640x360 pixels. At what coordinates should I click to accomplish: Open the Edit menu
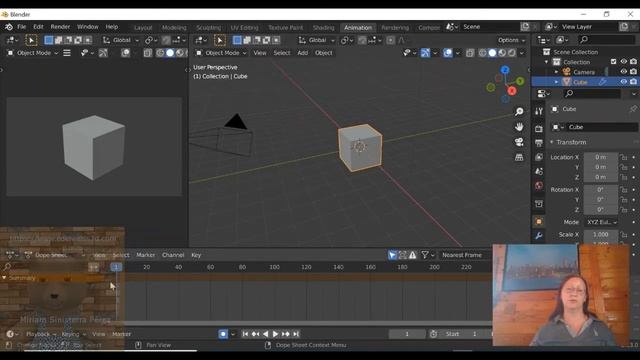pos(38,27)
